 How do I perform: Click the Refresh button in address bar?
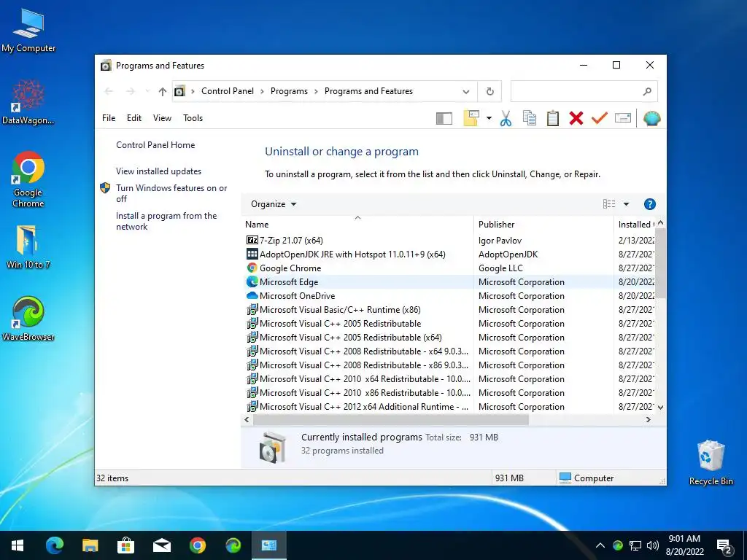click(489, 91)
